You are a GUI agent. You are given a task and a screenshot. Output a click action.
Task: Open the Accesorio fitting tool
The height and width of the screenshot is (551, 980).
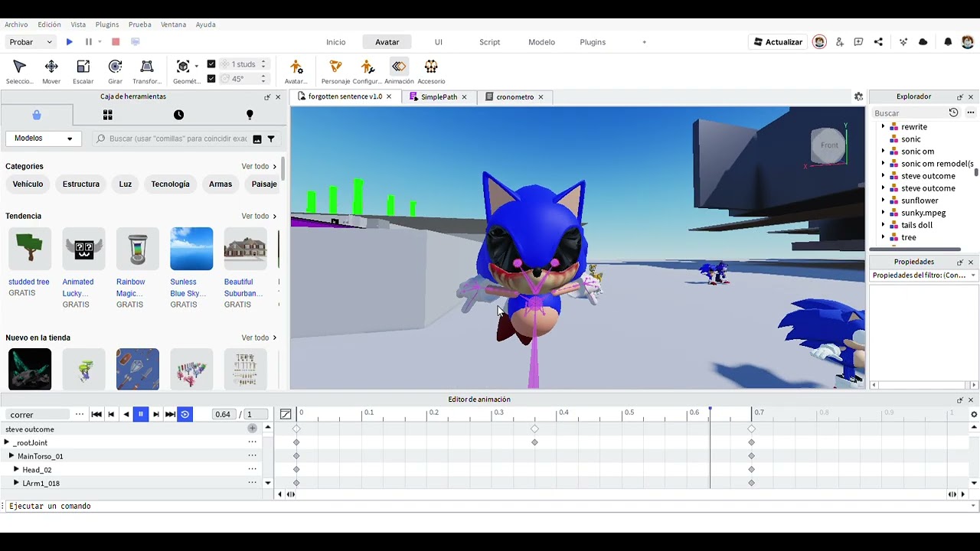tap(431, 71)
